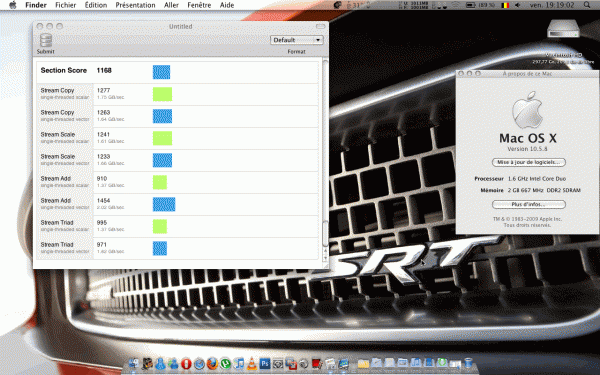600x375 pixels.
Task: Select the Section Score row
Action: (178, 72)
